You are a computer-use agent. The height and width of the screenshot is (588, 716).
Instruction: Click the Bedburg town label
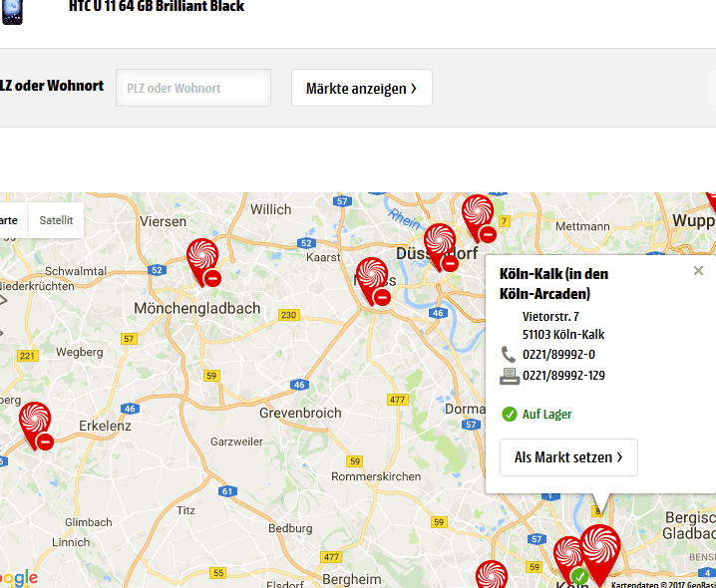[x=290, y=528]
